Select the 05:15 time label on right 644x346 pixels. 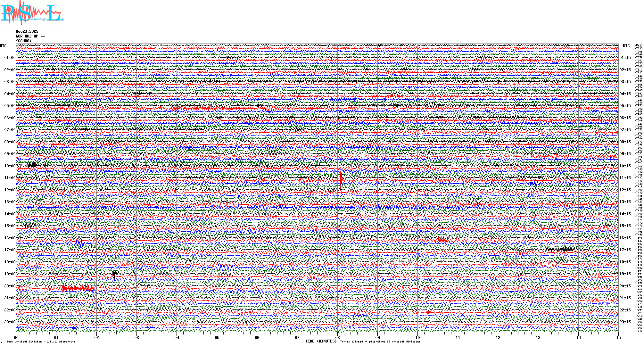(625, 106)
